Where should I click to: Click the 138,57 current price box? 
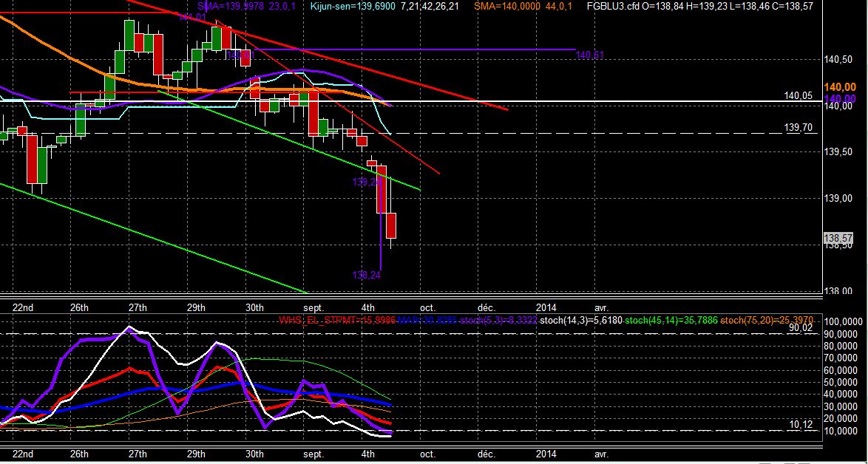click(x=838, y=239)
